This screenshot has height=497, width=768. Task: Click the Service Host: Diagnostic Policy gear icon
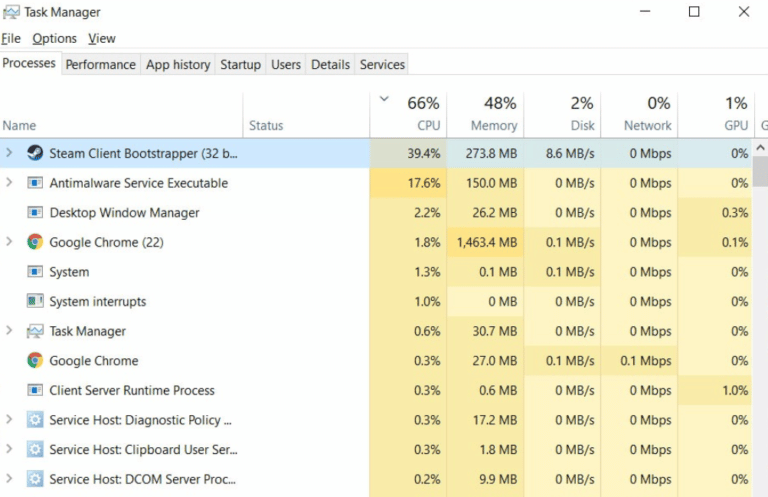35,420
